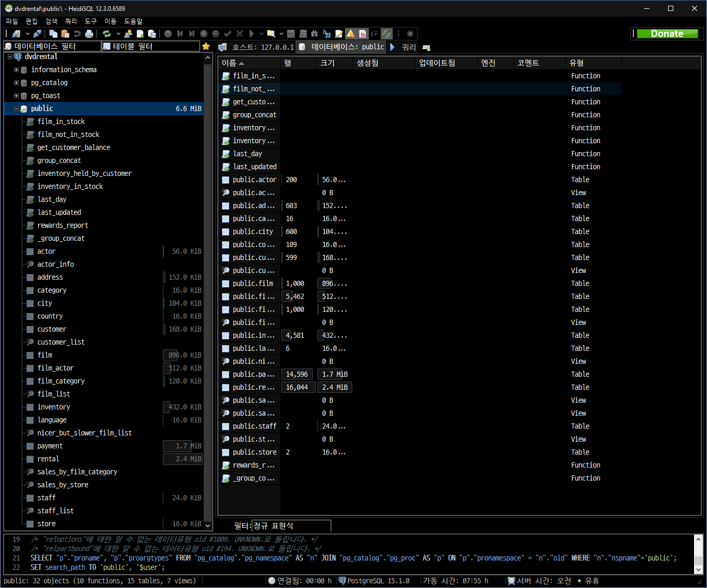Collapse the public schema node
Screen dimensions: 707x588
[x=16, y=108]
